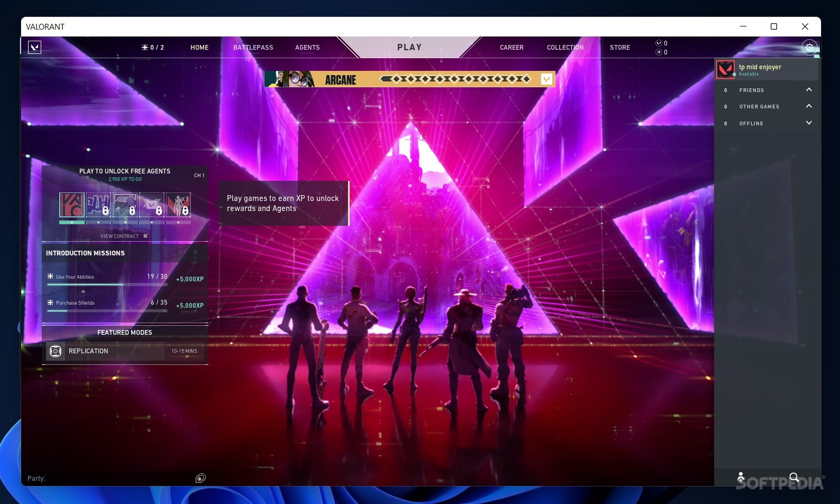Viewport: 840px width, 504px height.
Task: Click the 6 / 35 mission progress count
Action: pyautogui.click(x=159, y=303)
